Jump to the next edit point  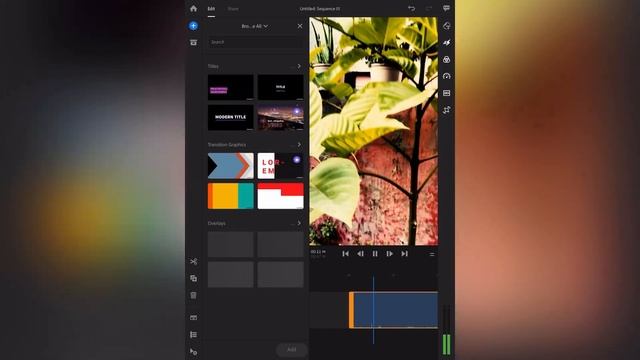pos(404,253)
